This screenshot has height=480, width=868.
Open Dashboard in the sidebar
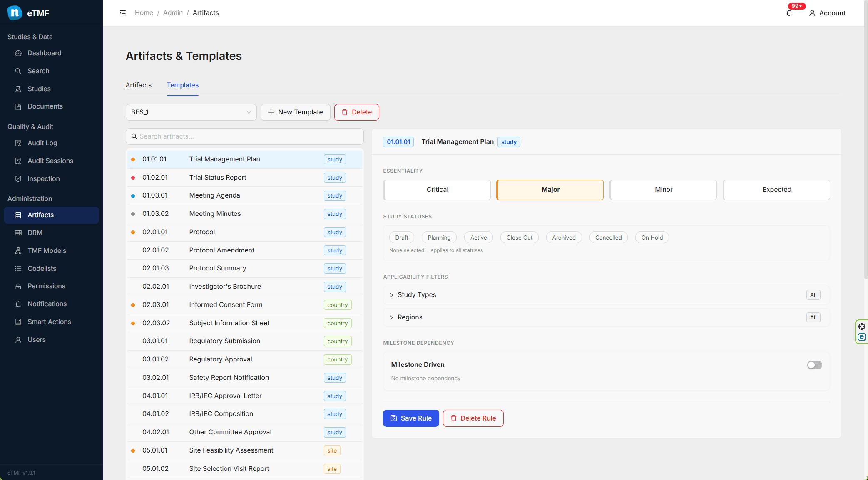[x=51, y=53]
